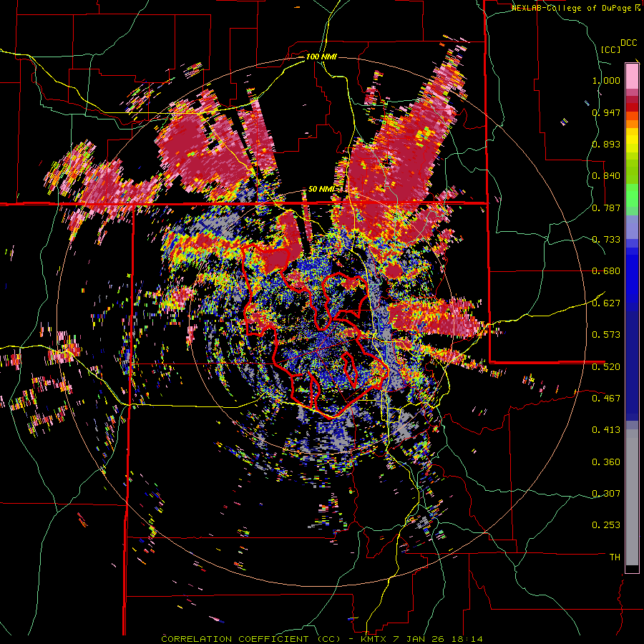644x644 pixels.
Task: Select the 0.520 legend value
Action: tap(606, 366)
